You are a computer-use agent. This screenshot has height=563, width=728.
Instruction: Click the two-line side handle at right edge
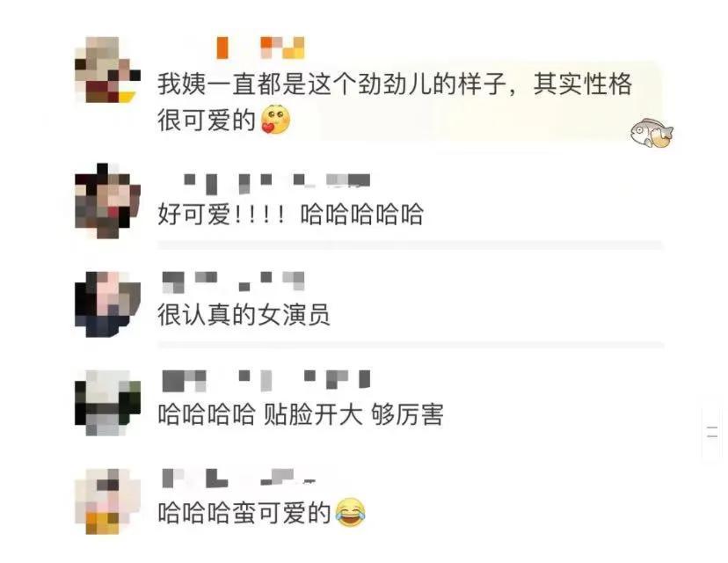[x=712, y=432]
